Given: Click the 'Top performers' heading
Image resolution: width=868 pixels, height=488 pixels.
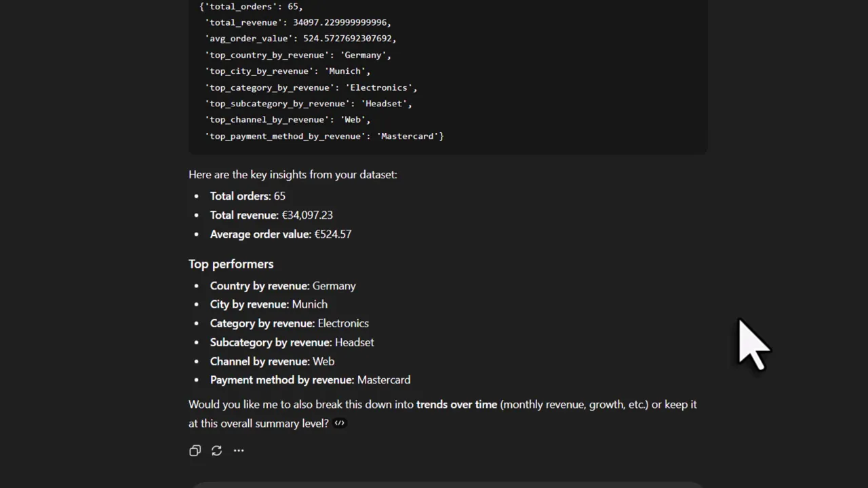Looking at the screenshot, I should [x=231, y=264].
